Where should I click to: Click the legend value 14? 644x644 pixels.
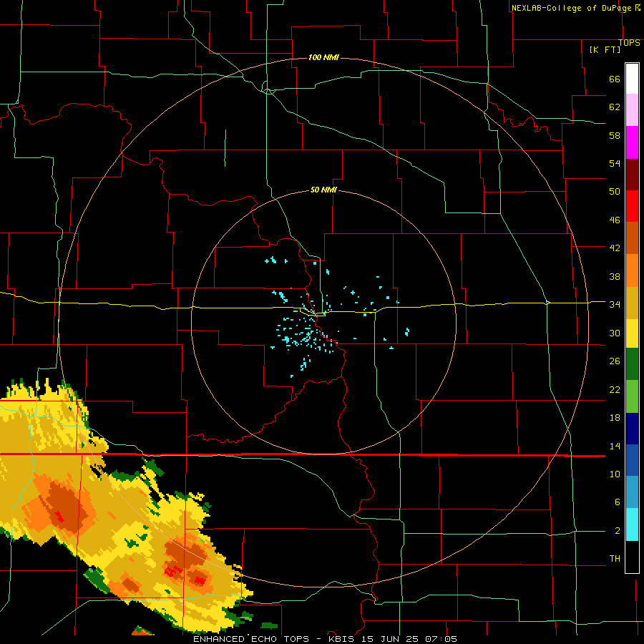(615, 446)
